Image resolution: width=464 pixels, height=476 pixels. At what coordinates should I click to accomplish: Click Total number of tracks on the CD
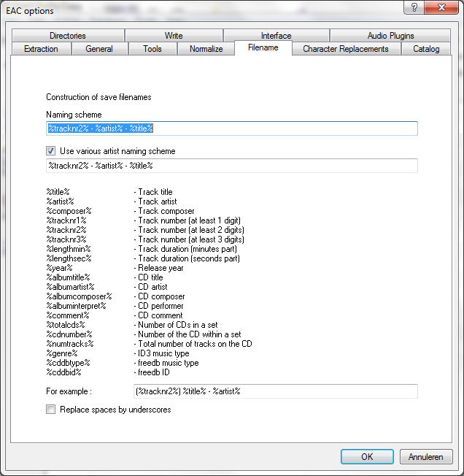point(193,344)
